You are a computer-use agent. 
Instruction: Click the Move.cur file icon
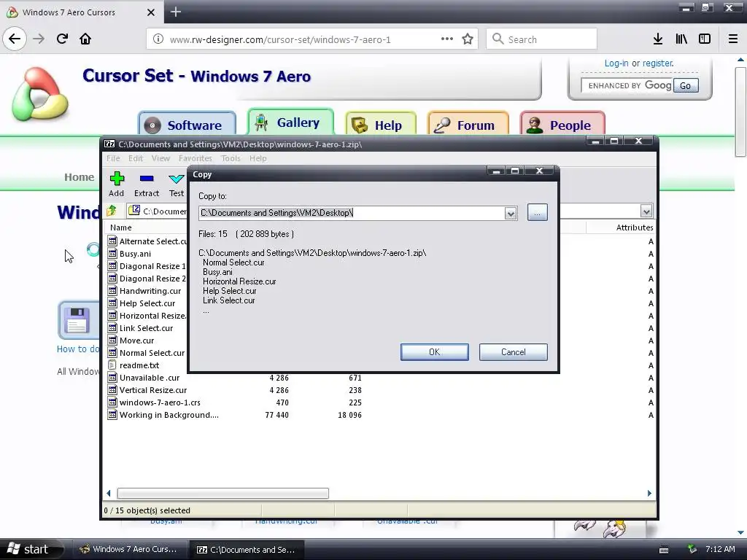112,340
